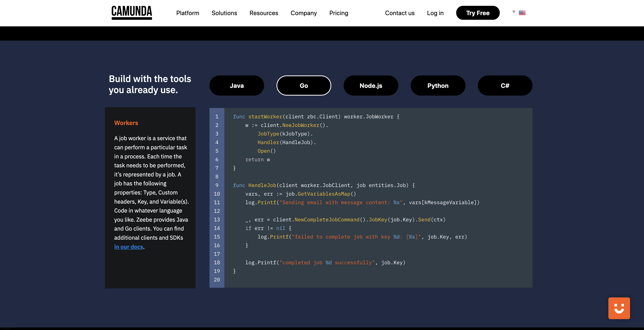The image size is (644, 330).
Task: Click JobType(kJobType) code line
Action: click(285, 134)
